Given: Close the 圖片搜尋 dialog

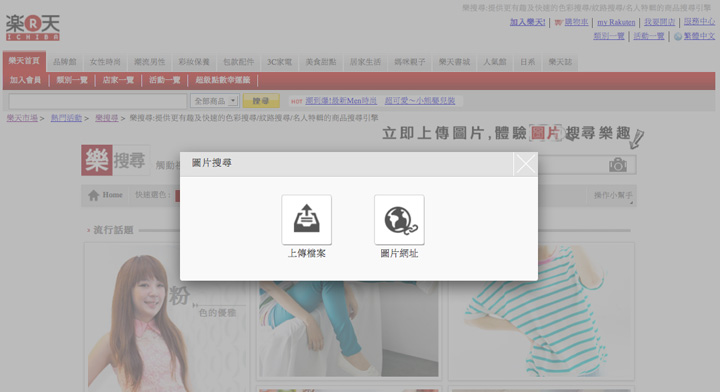Looking at the screenshot, I should tap(525, 164).
